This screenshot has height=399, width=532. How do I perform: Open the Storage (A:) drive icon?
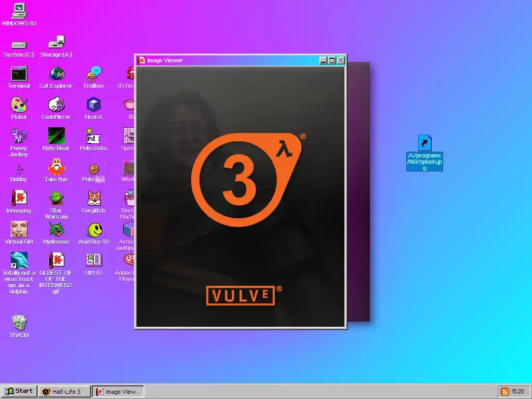pyautogui.click(x=56, y=43)
